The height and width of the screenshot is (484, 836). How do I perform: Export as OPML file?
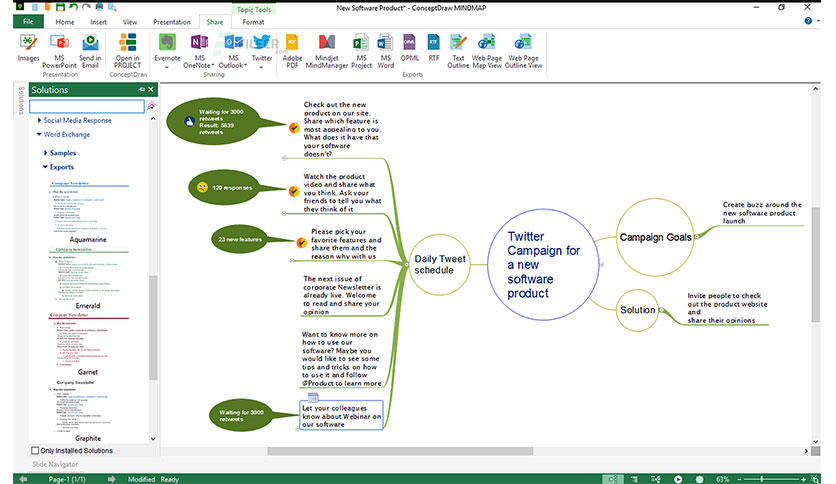point(409,48)
